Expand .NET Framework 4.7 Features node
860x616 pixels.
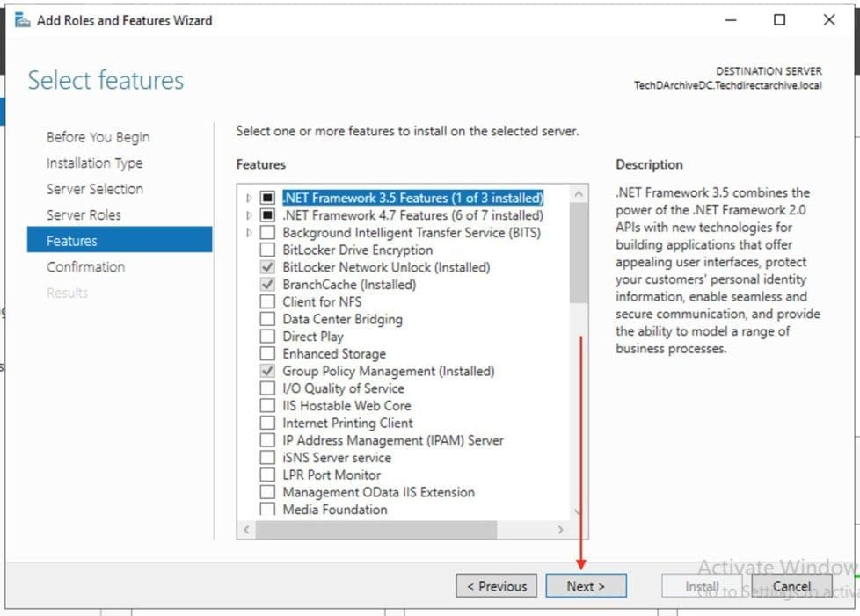250,215
